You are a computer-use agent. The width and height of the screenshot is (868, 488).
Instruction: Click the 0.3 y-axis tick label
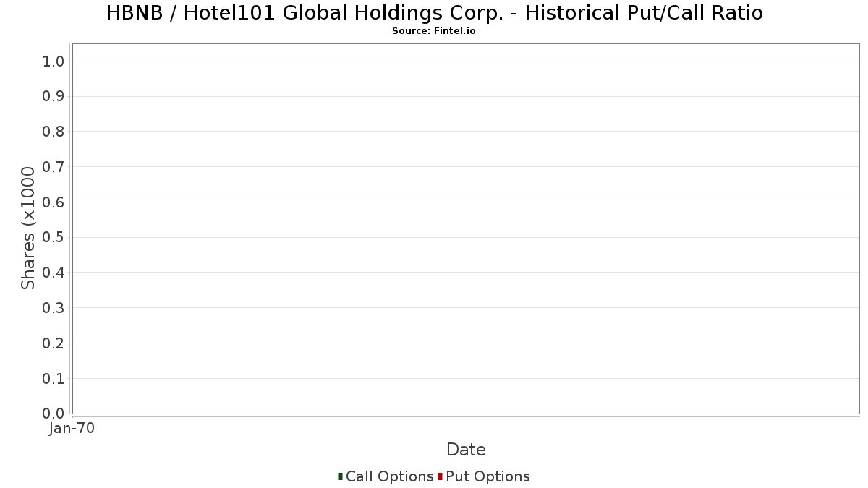54,308
